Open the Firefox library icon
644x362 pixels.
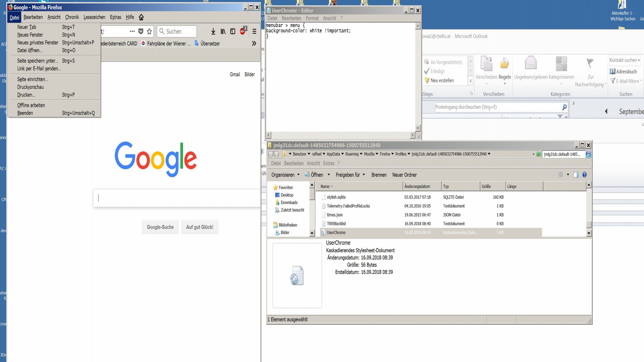click(x=223, y=32)
